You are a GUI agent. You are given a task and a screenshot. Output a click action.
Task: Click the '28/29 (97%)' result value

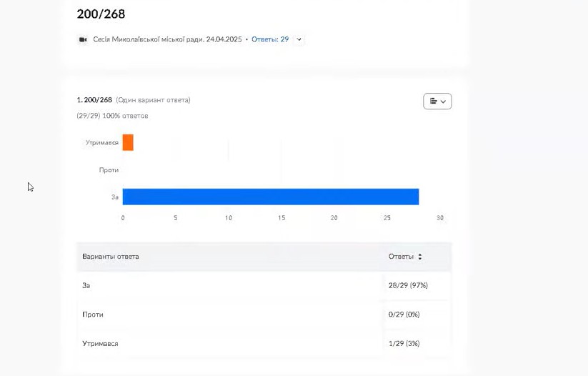(408, 285)
